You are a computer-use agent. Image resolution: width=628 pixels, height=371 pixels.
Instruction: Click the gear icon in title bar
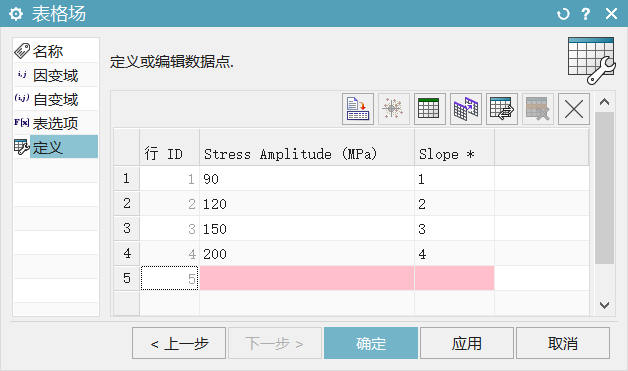pyautogui.click(x=16, y=14)
